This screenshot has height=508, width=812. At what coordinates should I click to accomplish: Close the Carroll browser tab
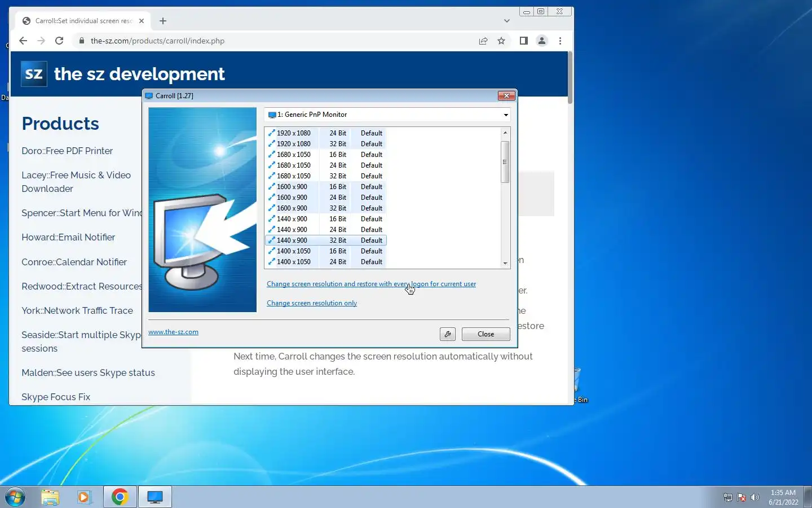pyautogui.click(x=142, y=21)
